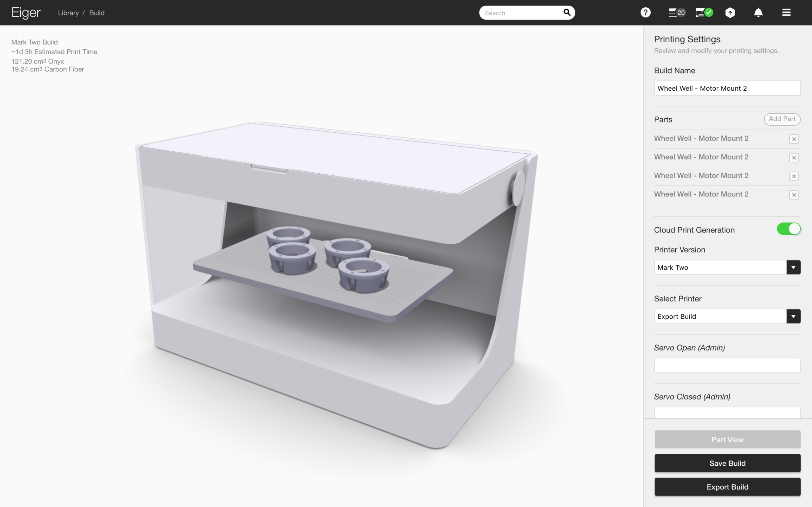Screen dimensions: 812x507
Task: Click the Export Build button
Action: click(727, 487)
